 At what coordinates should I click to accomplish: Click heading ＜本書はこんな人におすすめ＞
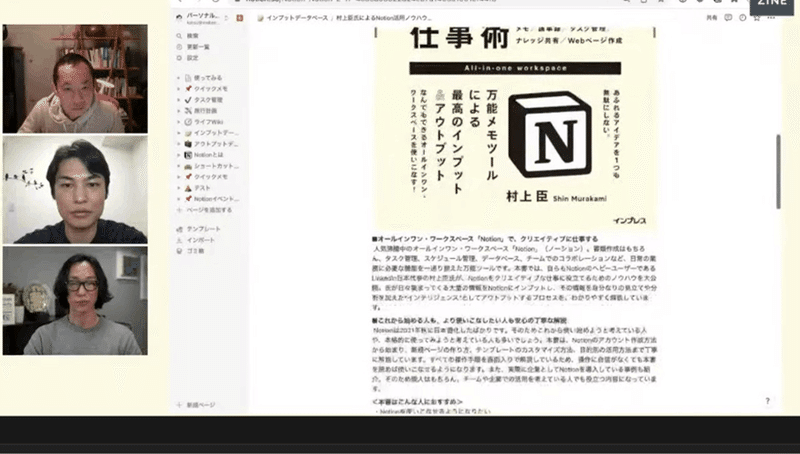(x=417, y=402)
